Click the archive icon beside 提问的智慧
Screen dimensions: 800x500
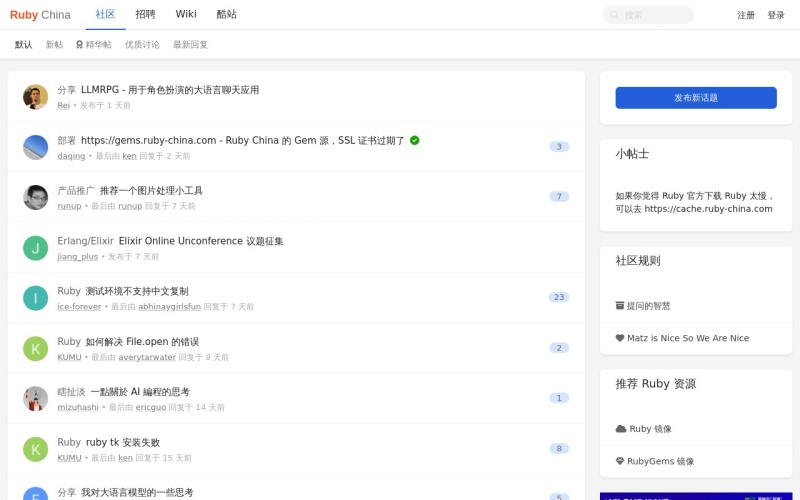click(620, 306)
